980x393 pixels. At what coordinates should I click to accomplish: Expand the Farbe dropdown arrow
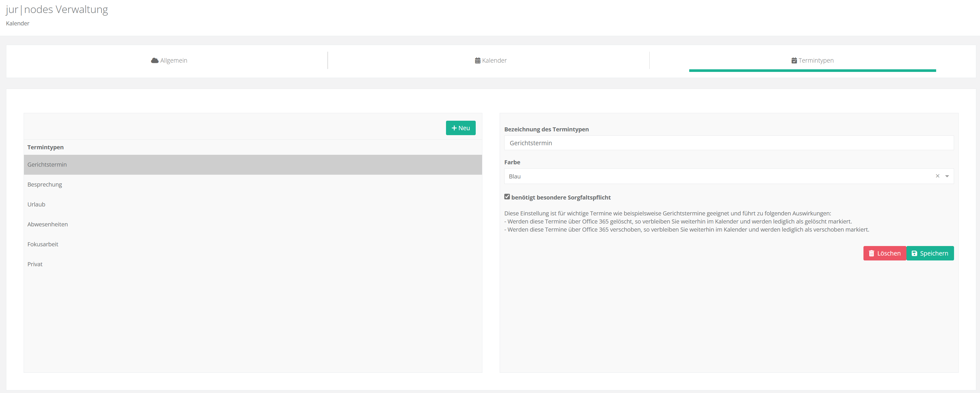coord(947,176)
